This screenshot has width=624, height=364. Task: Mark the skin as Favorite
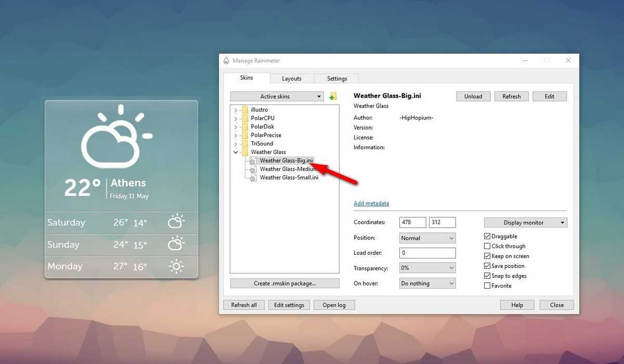(x=487, y=286)
